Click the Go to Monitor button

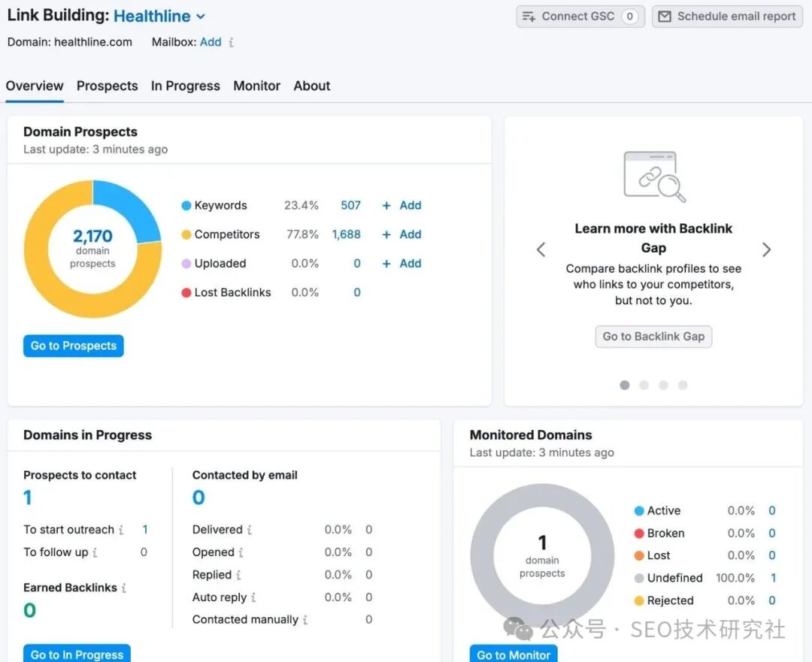514,654
